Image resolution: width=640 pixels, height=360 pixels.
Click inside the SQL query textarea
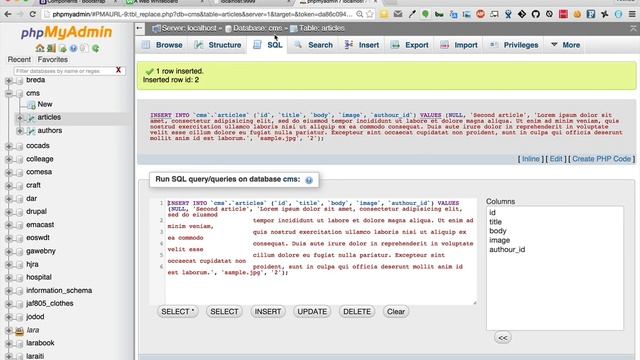click(x=320, y=251)
